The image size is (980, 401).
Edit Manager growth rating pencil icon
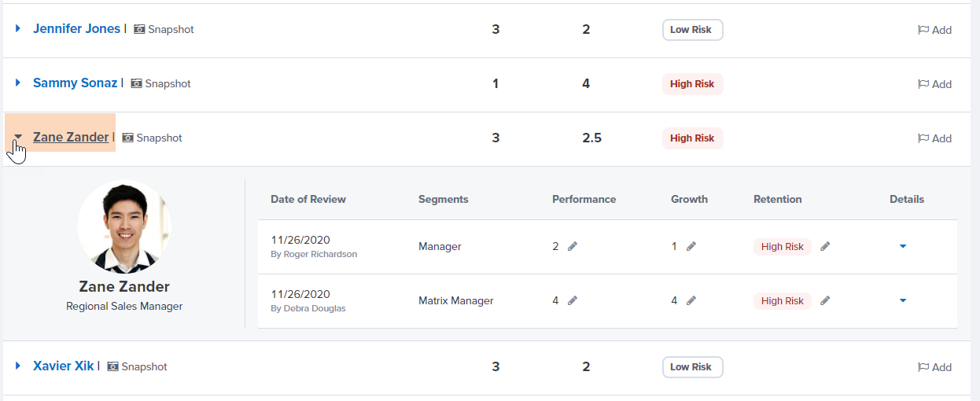[x=691, y=247]
